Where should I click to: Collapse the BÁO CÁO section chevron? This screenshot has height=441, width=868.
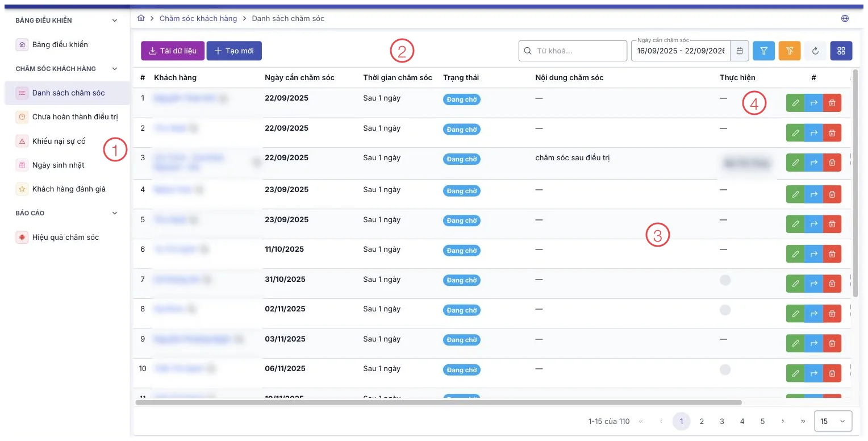click(115, 213)
